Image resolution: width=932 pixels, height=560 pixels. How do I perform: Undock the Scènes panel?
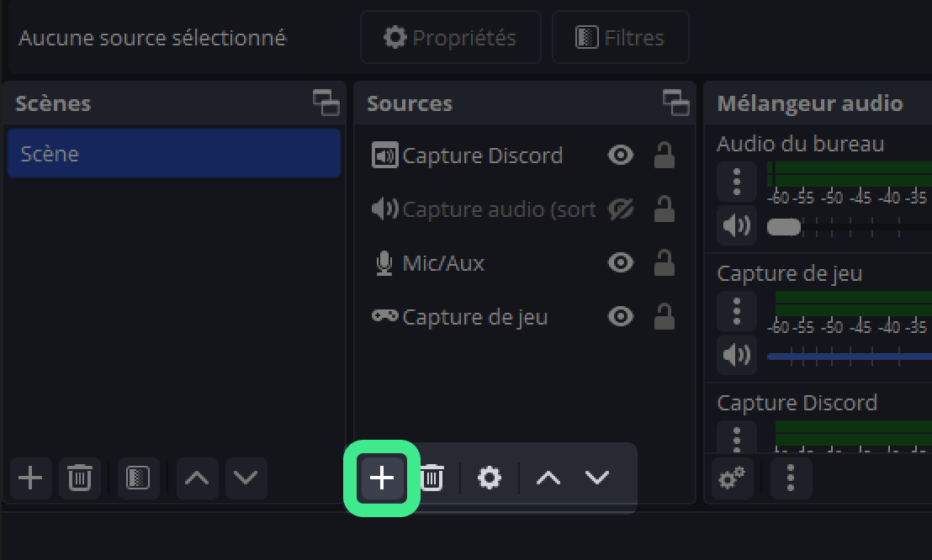coord(326,103)
